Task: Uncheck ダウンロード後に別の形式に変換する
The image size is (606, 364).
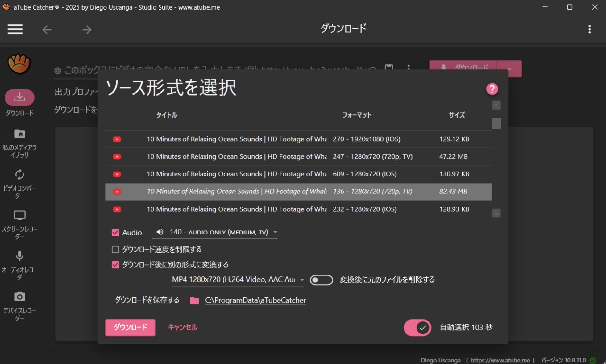Action: pyautogui.click(x=115, y=265)
